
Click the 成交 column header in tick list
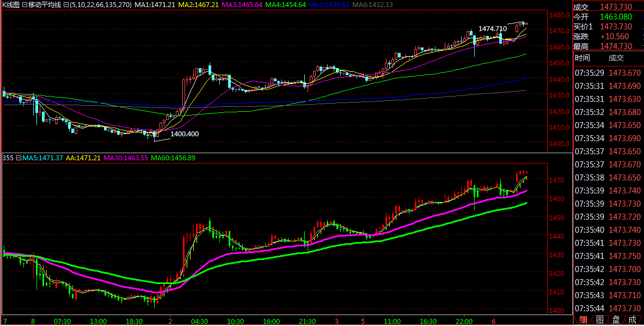(x=616, y=58)
